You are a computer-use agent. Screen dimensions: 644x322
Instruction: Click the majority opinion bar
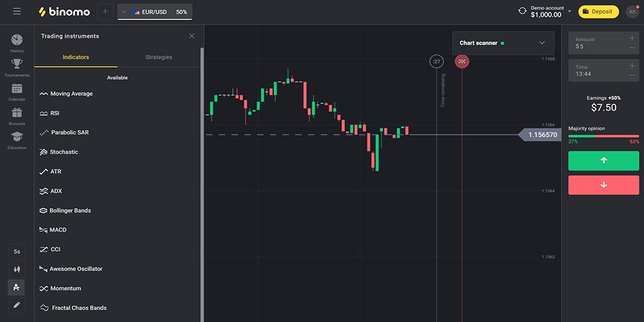(x=604, y=136)
